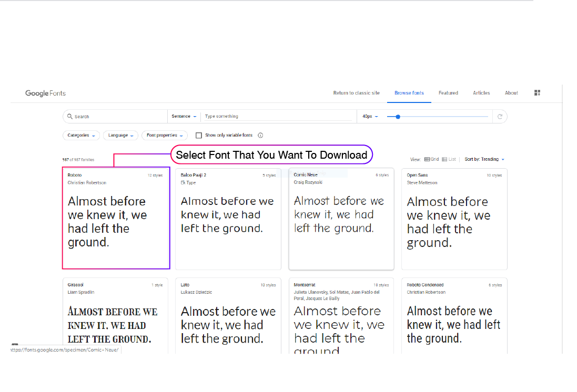The height and width of the screenshot is (392, 577).
Task: Click Liam Spradlin designer name
Action: coord(81,292)
